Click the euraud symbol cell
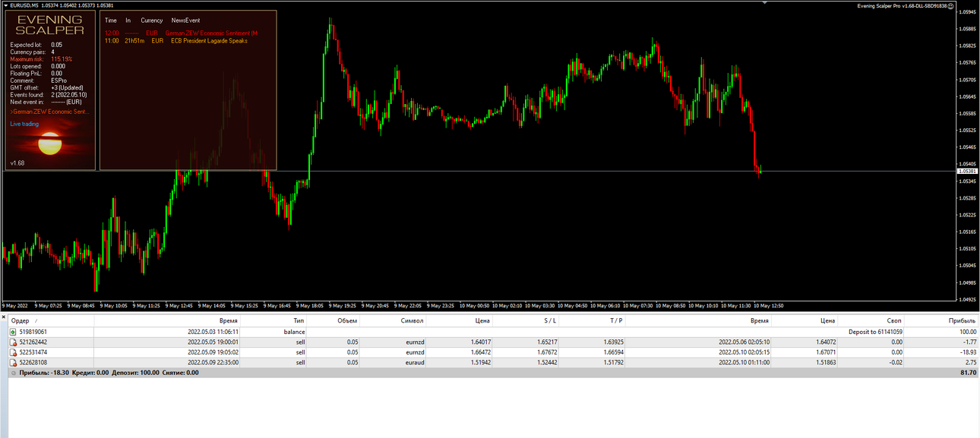This screenshot has height=438, width=980. click(414, 363)
